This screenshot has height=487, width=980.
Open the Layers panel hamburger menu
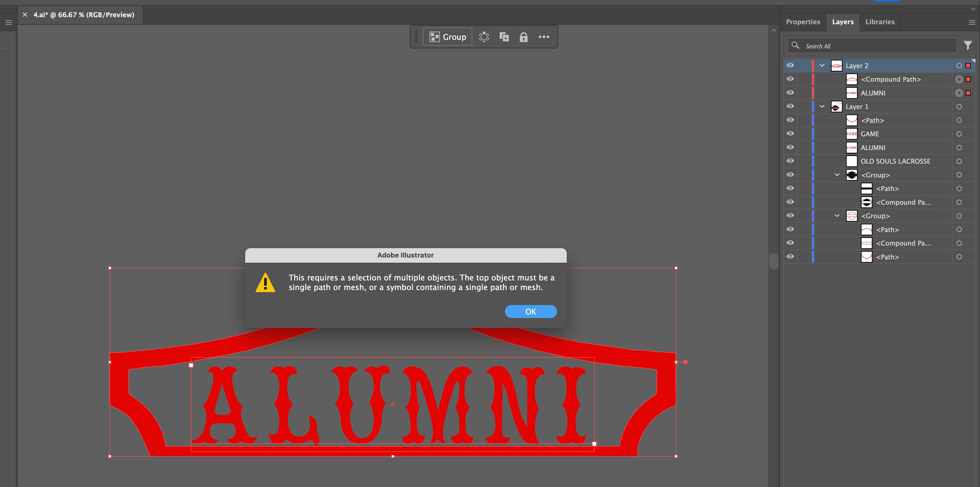click(972, 22)
